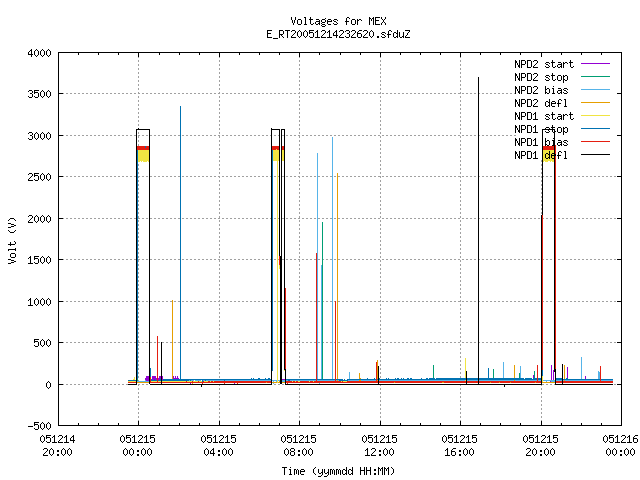
Task: Click the '051216 00:00' x-axis tick label
Action: 620,446
